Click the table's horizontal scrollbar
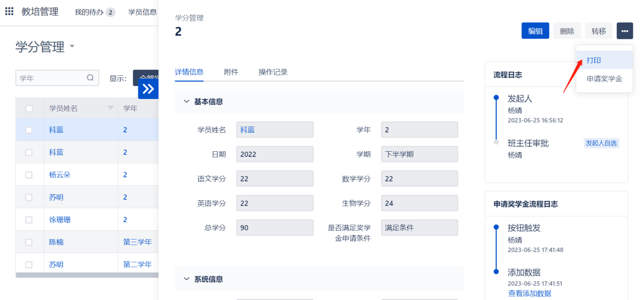644x300 pixels. [88, 275]
